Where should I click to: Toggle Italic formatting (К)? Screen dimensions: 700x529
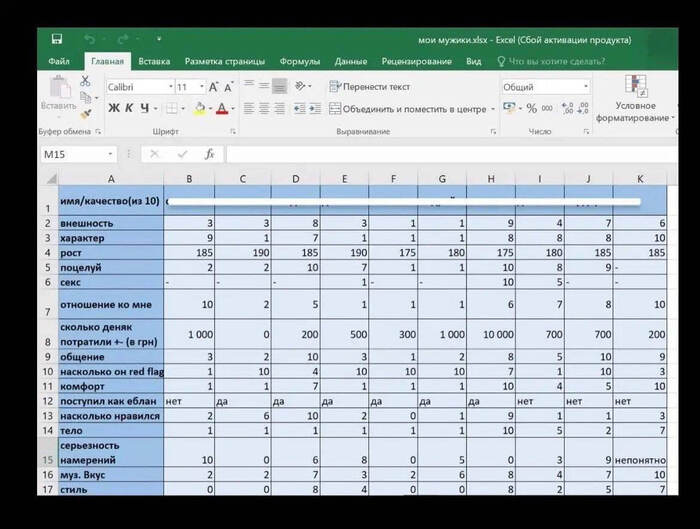coord(129,108)
